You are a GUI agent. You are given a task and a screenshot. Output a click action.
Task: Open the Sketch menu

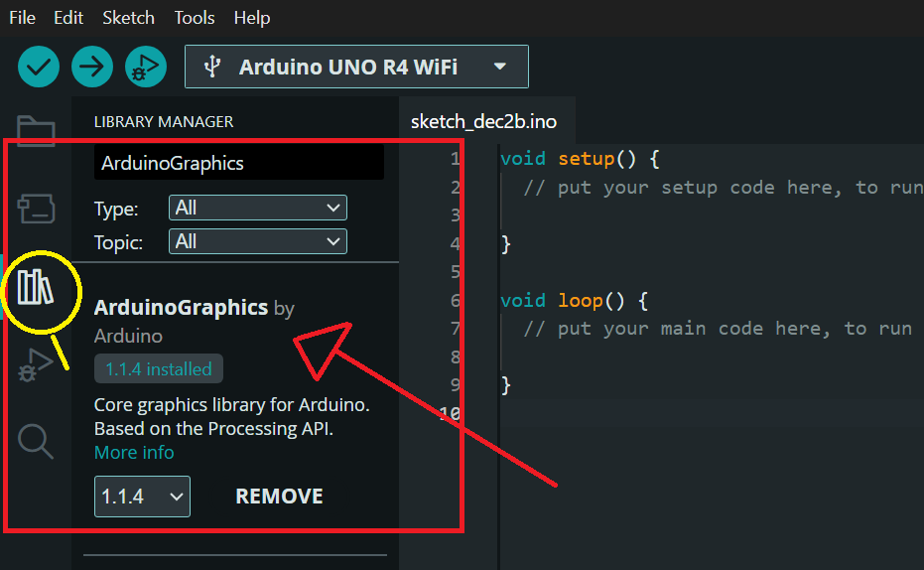coord(128,18)
